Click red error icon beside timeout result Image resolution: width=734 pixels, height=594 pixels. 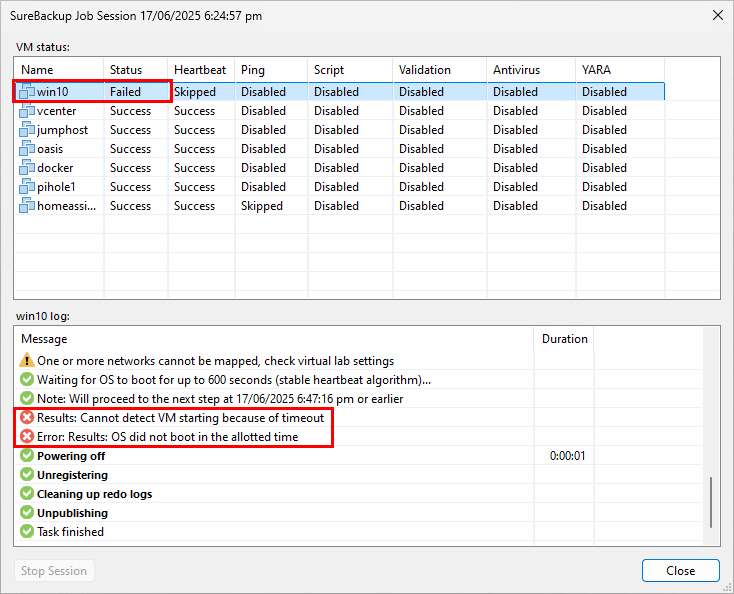[x=27, y=417]
